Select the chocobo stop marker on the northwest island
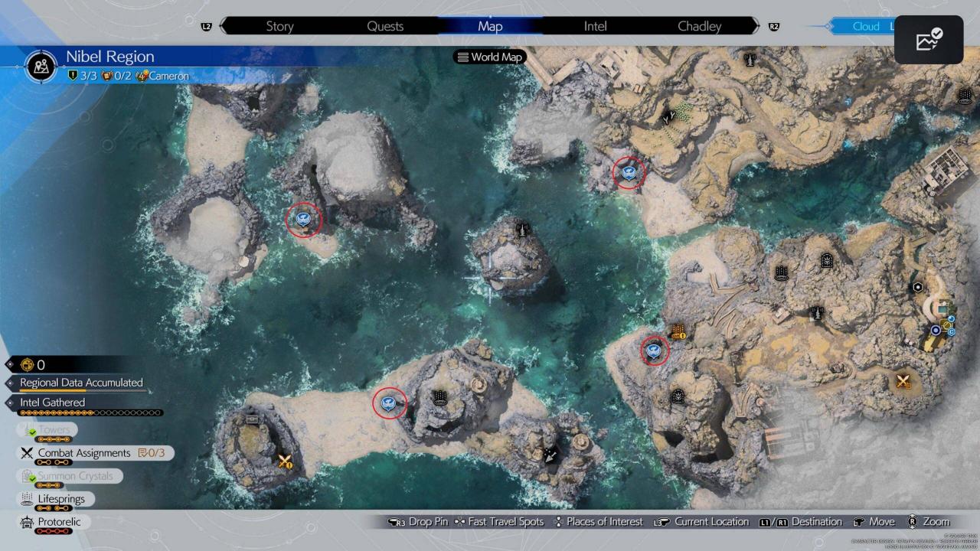The width and height of the screenshot is (980, 551). 304,220
